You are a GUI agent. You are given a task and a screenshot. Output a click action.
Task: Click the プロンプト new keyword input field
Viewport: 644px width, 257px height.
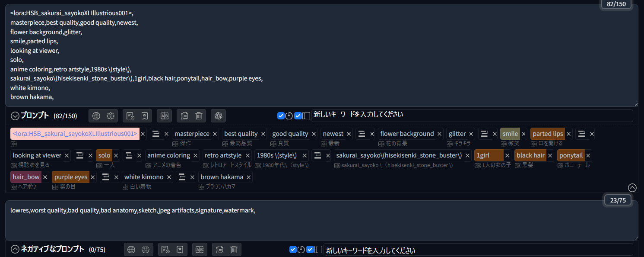pyautogui.click(x=472, y=116)
